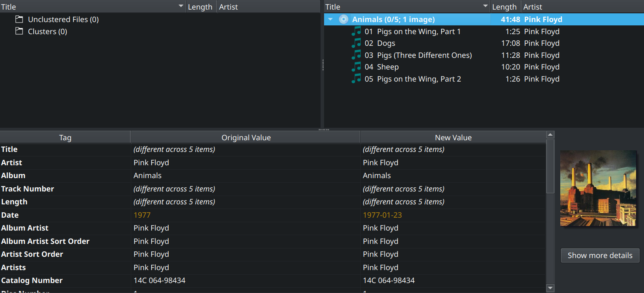This screenshot has width=644, height=293.
Task: Click the Original Value column header
Action: click(x=246, y=137)
